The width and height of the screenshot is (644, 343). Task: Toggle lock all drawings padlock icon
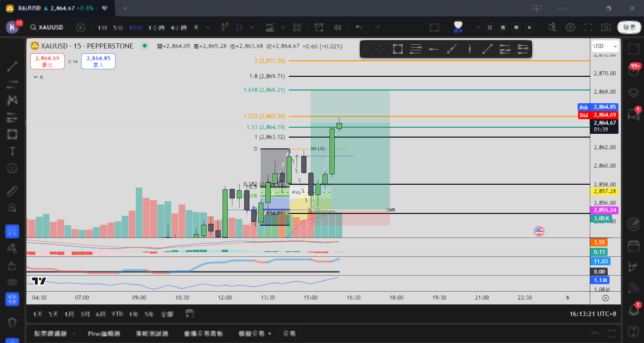12,265
